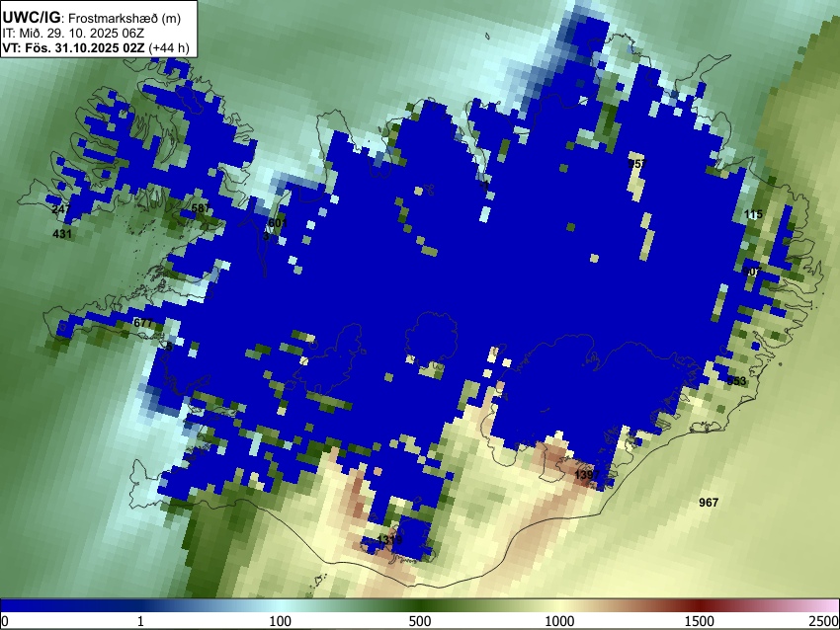Click the map value '553' in the southeast
840x630 pixels.
pyautogui.click(x=736, y=381)
